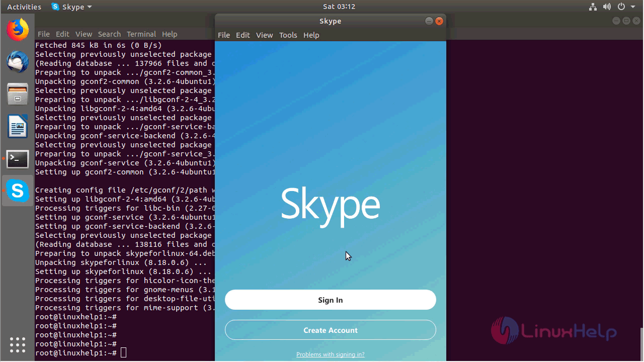Click the Sign In button
644x362 pixels.
(x=331, y=300)
